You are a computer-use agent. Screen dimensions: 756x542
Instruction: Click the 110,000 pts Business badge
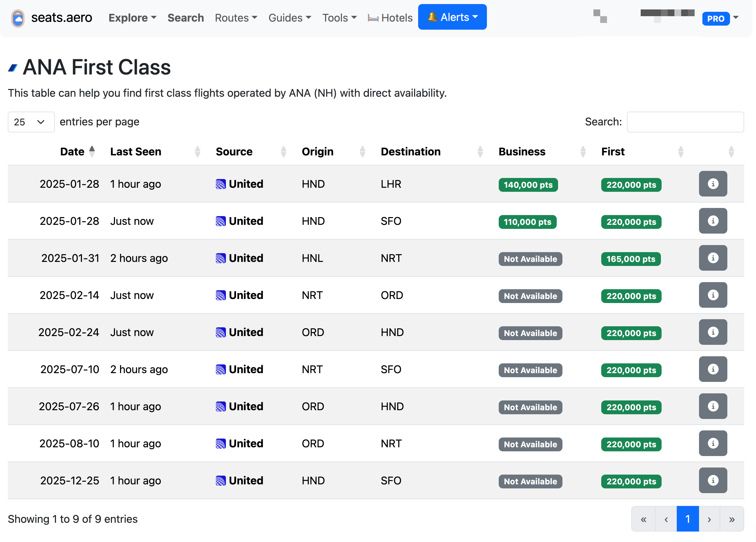527,222
